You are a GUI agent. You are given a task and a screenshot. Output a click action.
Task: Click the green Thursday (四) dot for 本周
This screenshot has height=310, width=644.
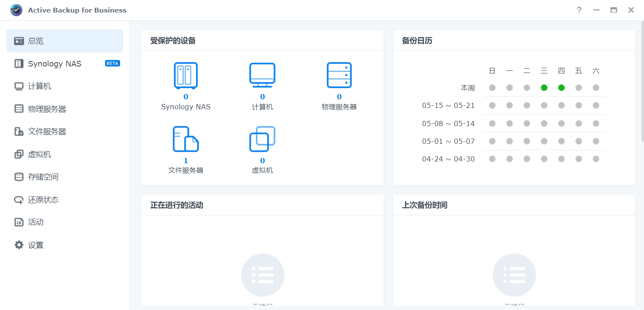(x=561, y=88)
